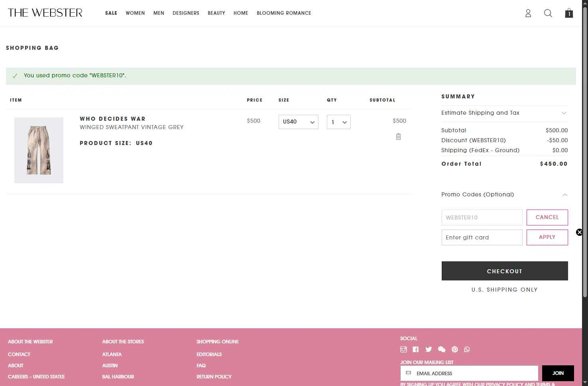Go to The Webster home logo
This screenshot has height=386, width=588.
click(45, 13)
